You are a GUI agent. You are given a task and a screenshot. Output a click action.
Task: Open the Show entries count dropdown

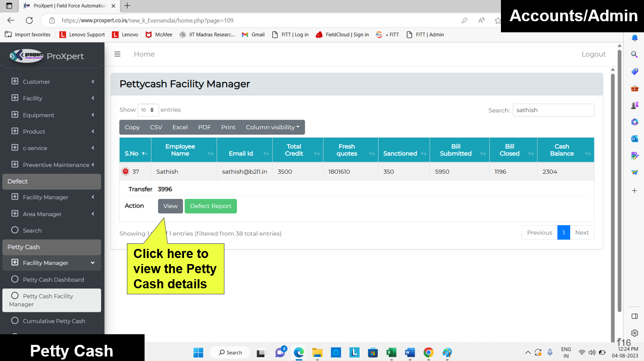click(x=148, y=110)
